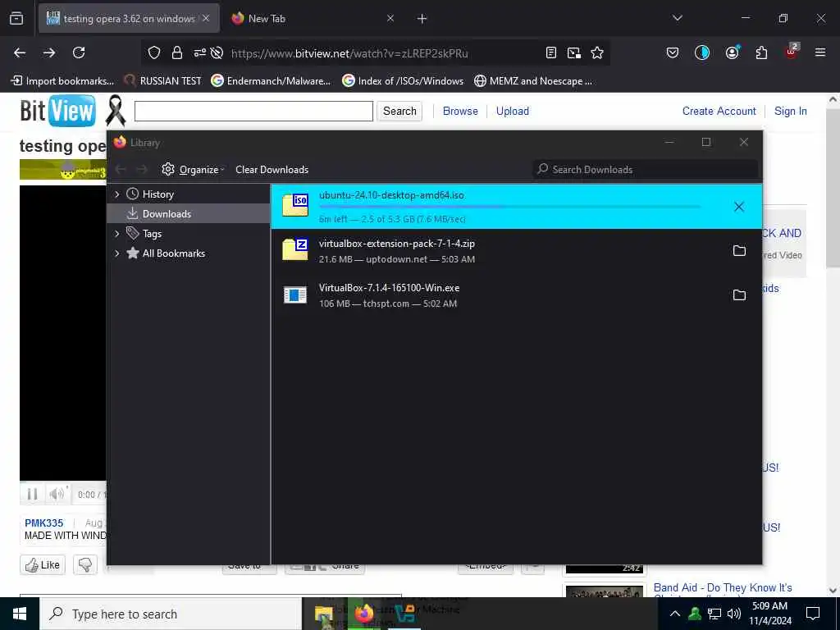The image size is (840, 630).
Task: Click Clear Downloads in Library
Action: click(x=272, y=169)
